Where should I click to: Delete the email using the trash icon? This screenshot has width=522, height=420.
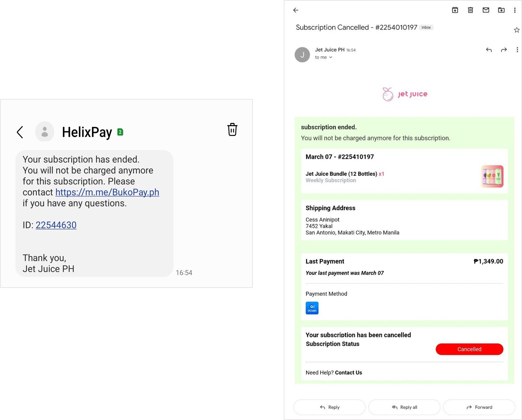pos(470,10)
